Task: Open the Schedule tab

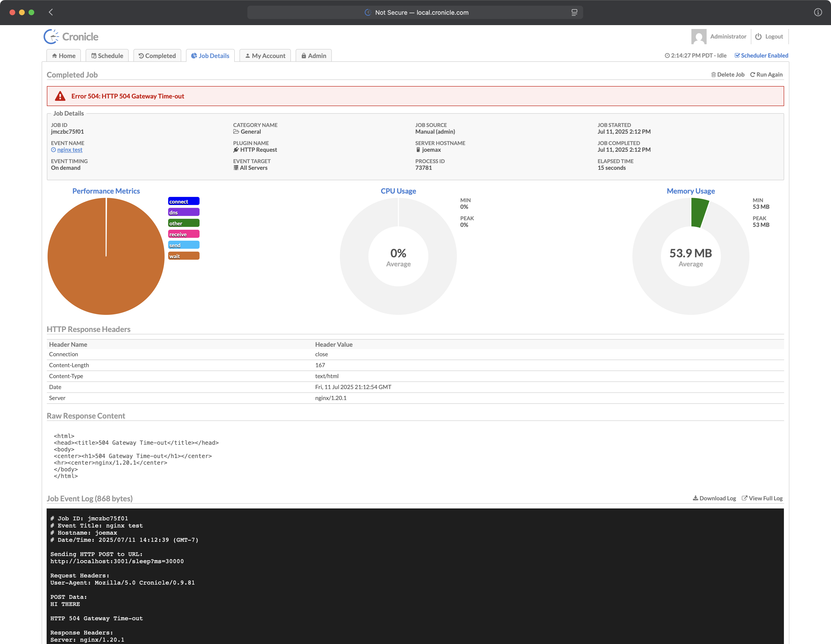Action: click(x=107, y=56)
